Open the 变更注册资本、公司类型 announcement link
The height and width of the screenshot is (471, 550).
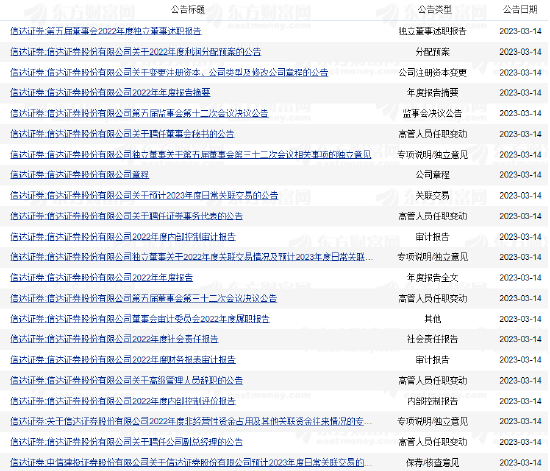[x=169, y=73]
